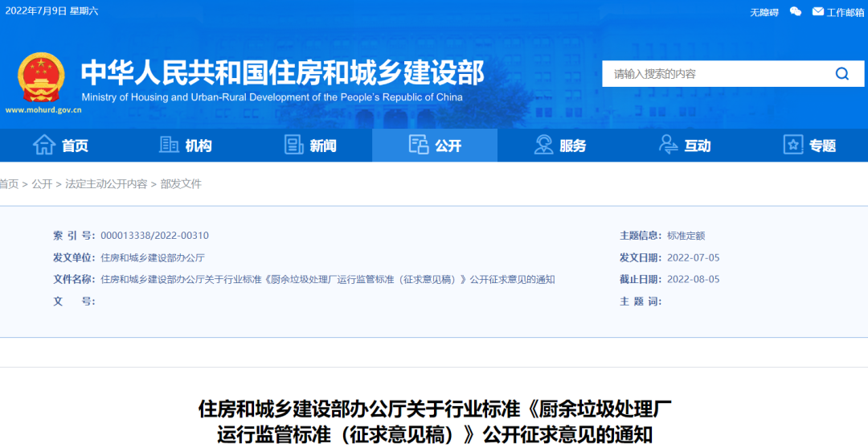Screen dimensions: 868x448
Task: Click the home icon beside 首页
Action: [44, 145]
